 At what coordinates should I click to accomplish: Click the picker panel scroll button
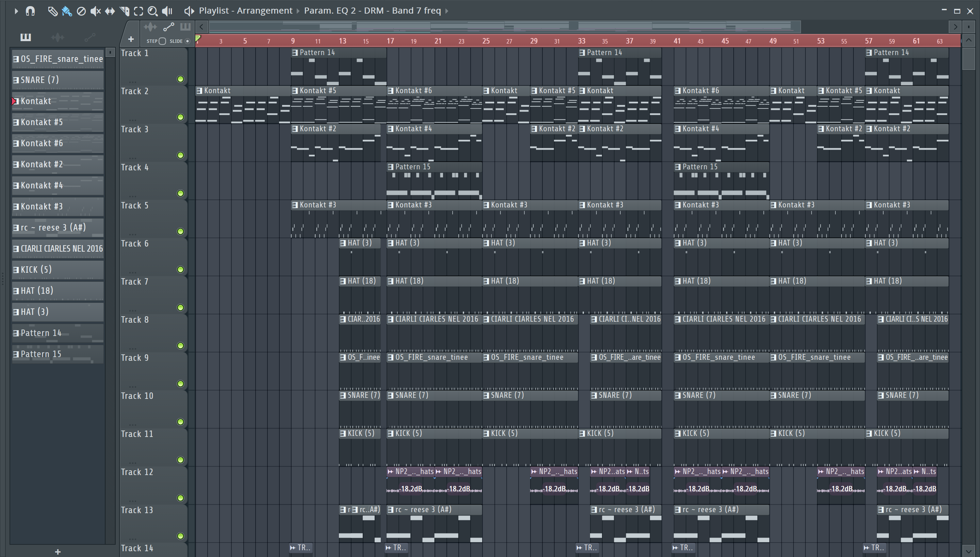110,52
